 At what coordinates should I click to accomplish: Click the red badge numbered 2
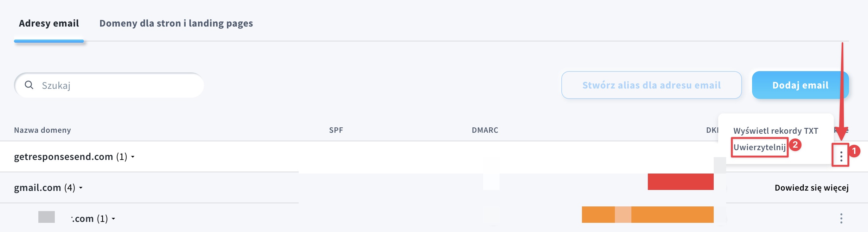coord(795,145)
